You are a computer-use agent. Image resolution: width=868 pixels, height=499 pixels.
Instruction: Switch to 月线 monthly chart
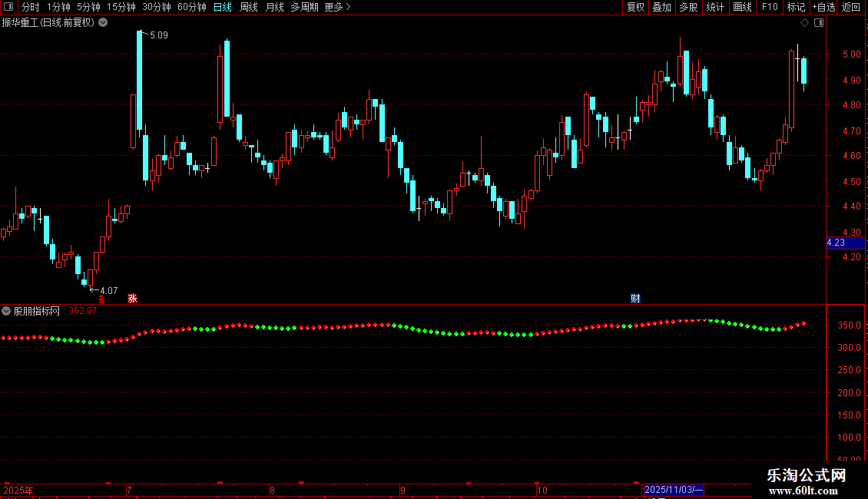274,7
